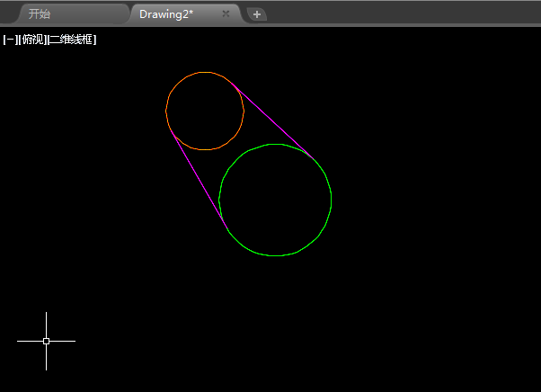Switch to the 开始 tab
Image resolution: width=541 pixels, height=392 pixels.
(x=40, y=14)
